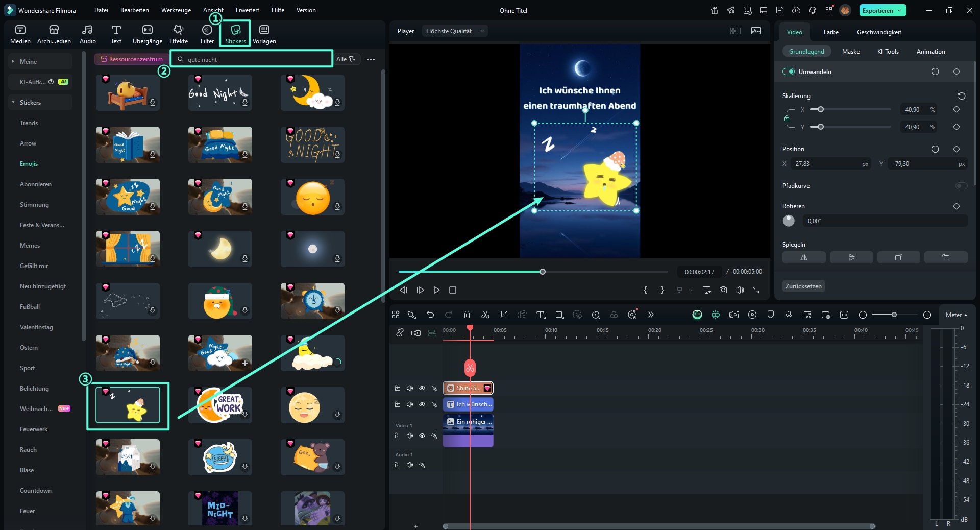Switch to the Animation sub-tab
Viewport: 980px width, 530px height.
[930, 52]
